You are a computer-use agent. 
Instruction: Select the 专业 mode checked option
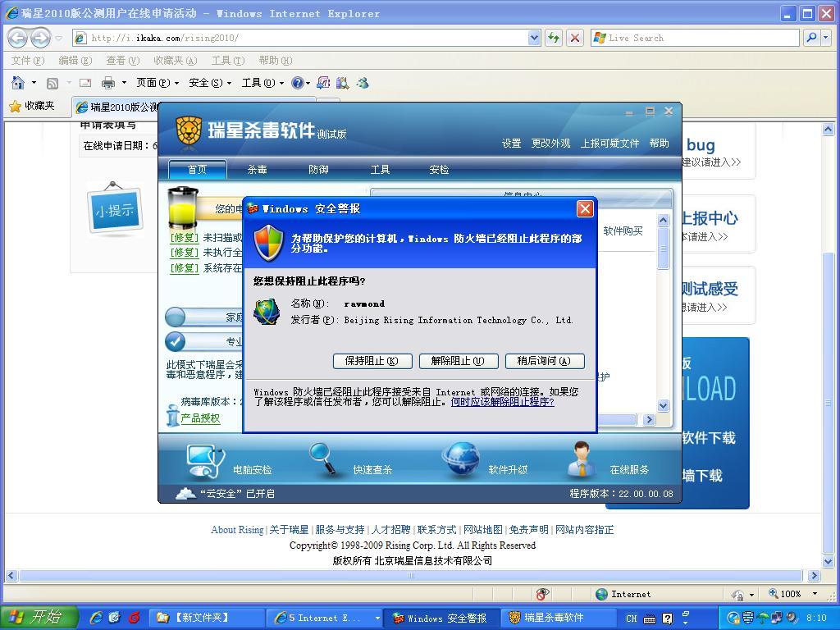point(176,341)
